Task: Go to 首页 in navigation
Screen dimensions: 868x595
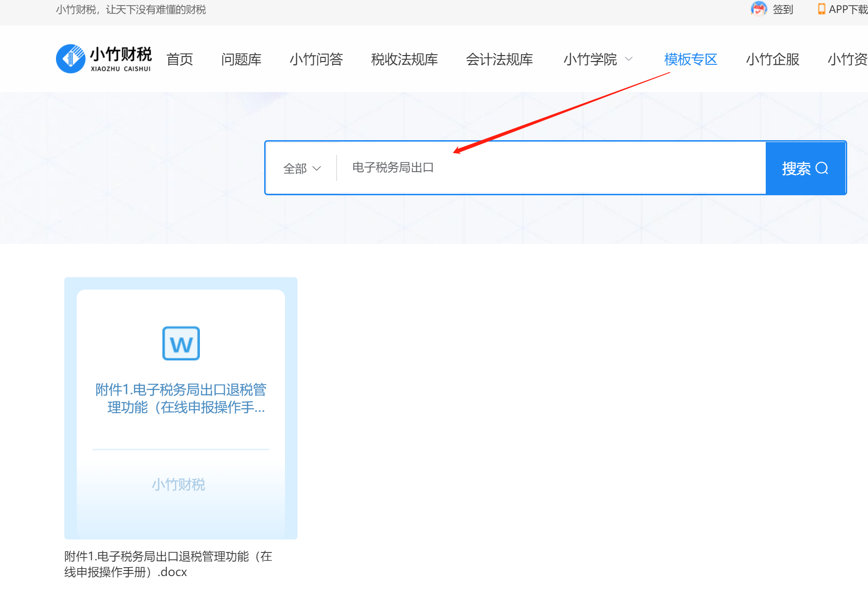Action: (x=180, y=59)
